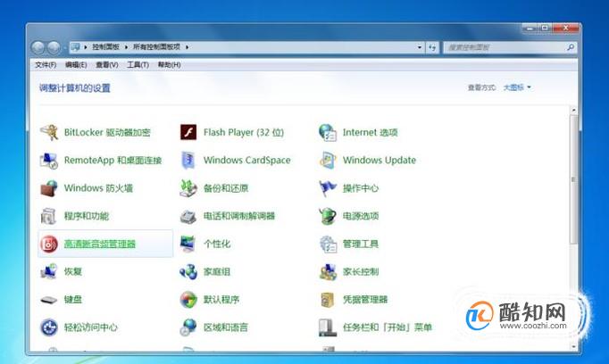Click the 控制面板 breadcrumb segment
This screenshot has height=364, width=609.
105,47
